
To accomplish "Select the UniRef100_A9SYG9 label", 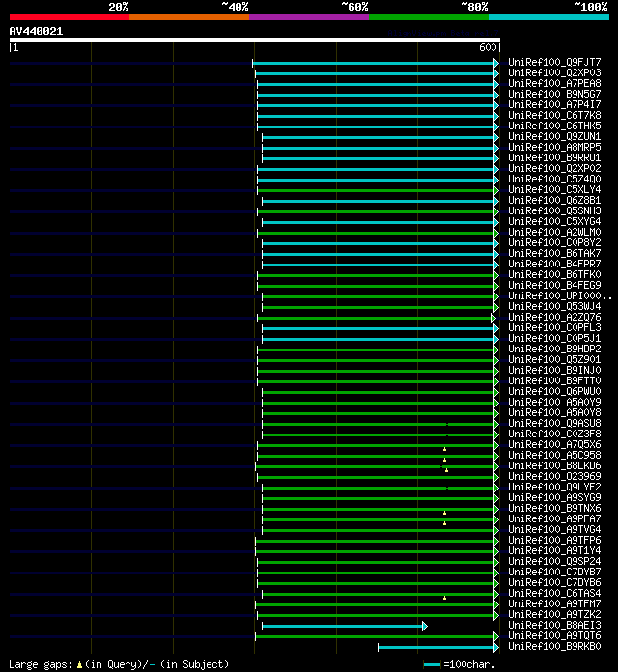I will tap(554, 498).
